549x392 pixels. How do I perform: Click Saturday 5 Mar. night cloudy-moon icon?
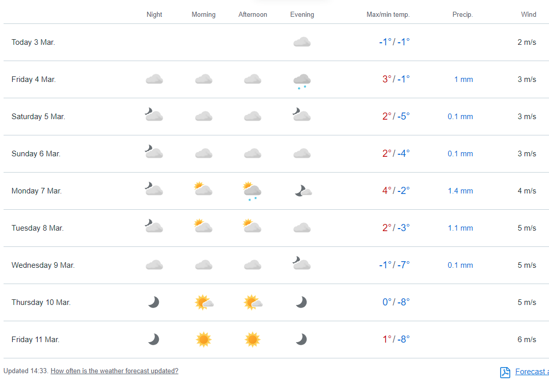[x=153, y=115]
